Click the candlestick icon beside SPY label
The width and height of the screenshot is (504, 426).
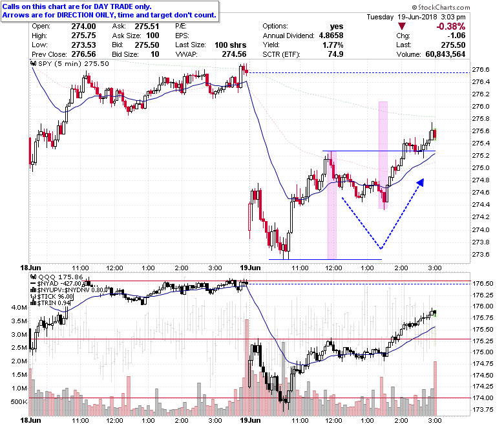pos(34,63)
